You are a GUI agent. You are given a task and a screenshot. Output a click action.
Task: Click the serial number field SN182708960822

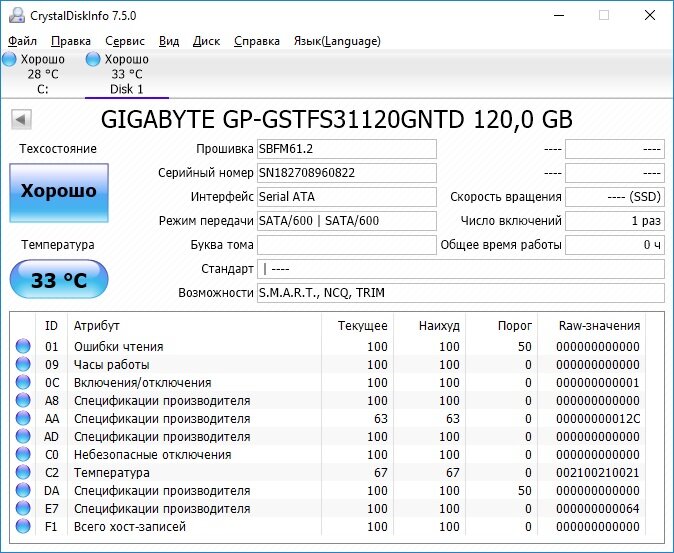[347, 173]
